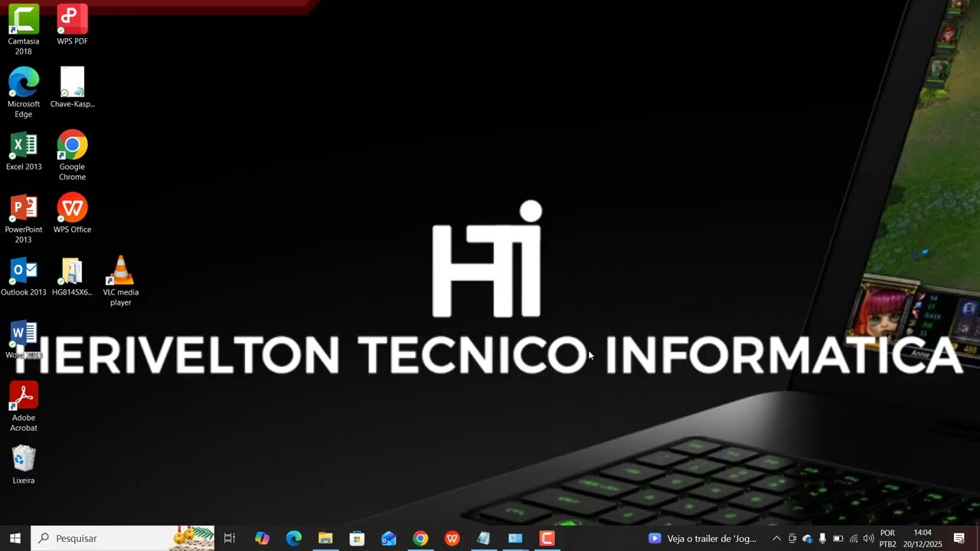980x551 pixels.
Task: Open Edge from the taskbar
Action: click(x=294, y=538)
